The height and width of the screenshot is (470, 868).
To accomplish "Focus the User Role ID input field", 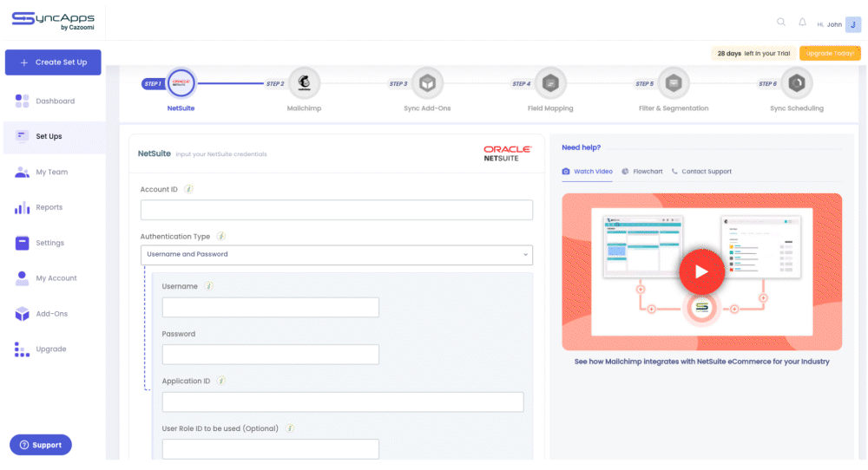I will pos(271,449).
